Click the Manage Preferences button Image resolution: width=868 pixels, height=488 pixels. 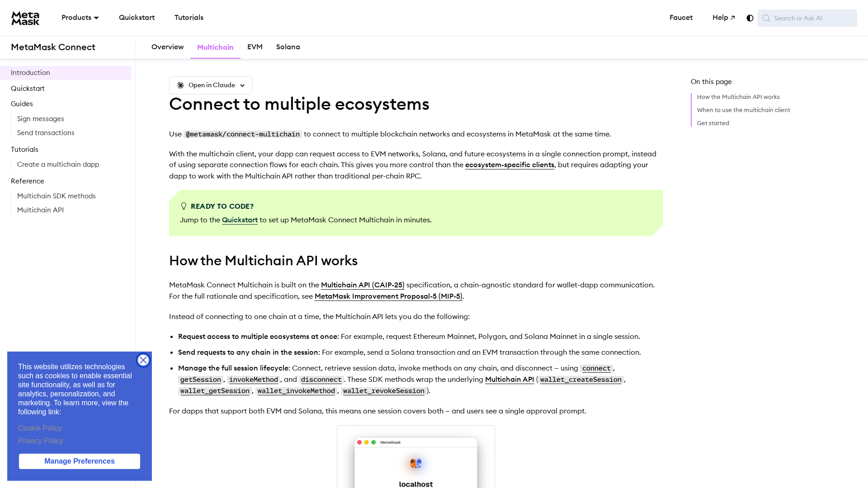tap(80, 461)
